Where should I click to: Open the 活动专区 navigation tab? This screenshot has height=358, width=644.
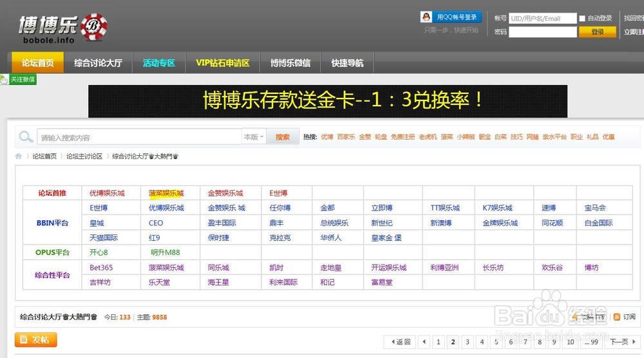click(x=159, y=63)
